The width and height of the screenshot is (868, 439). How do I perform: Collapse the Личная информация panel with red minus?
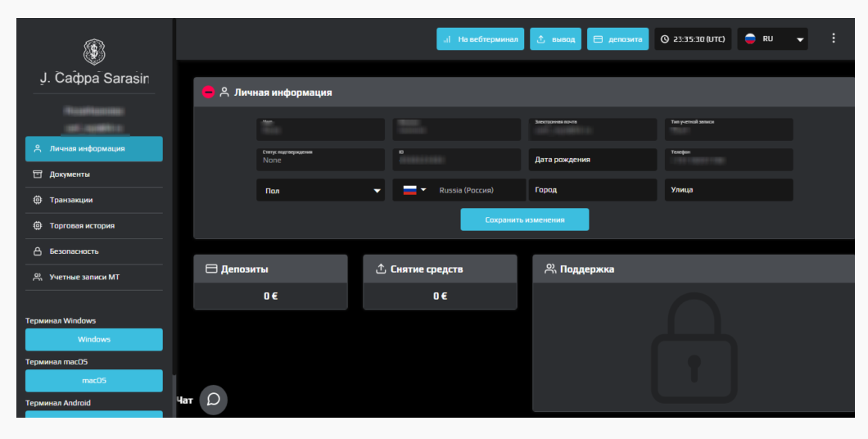pyautogui.click(x=208, y=92)
